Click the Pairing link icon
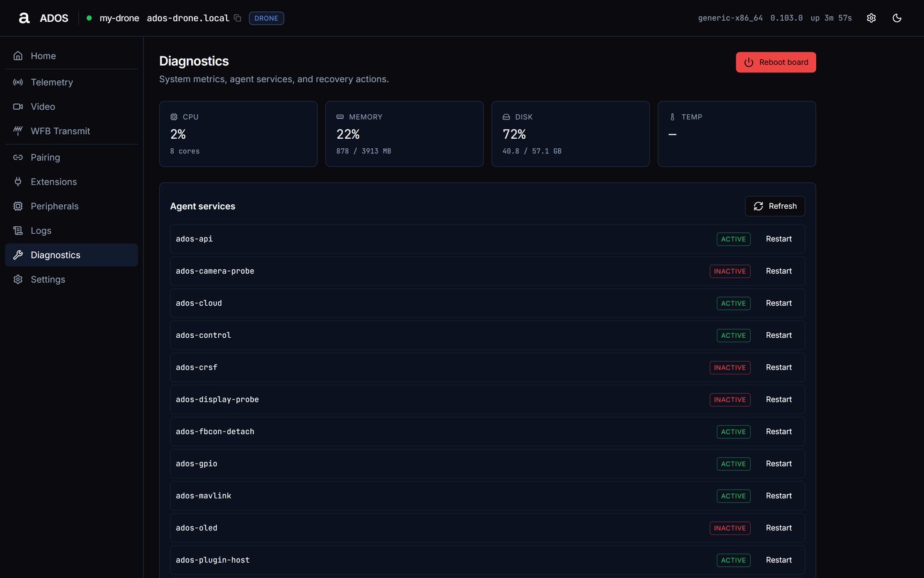 coord(18,157)
